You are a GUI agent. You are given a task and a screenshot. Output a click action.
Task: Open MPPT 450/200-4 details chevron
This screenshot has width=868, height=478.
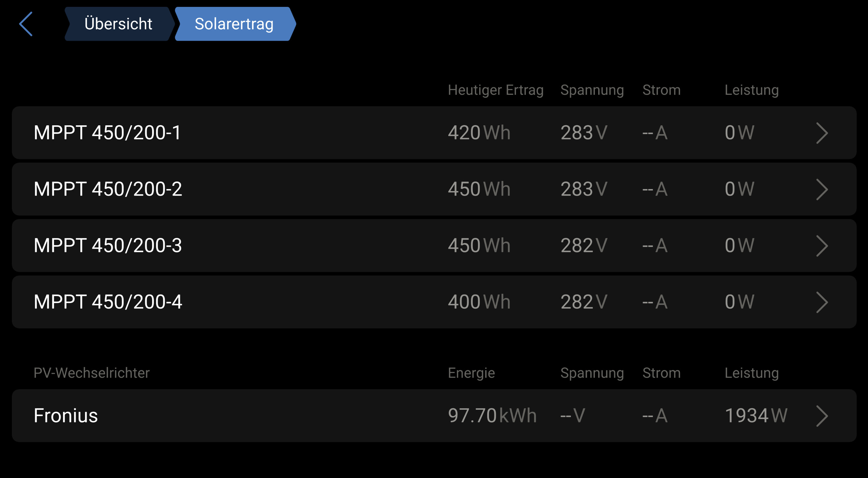[x=822, y=302]
